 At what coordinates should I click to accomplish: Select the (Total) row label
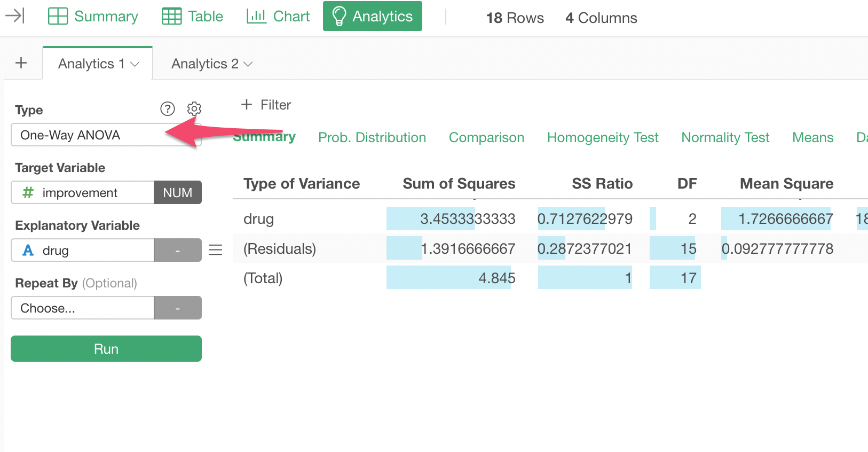tap(263, 278)
